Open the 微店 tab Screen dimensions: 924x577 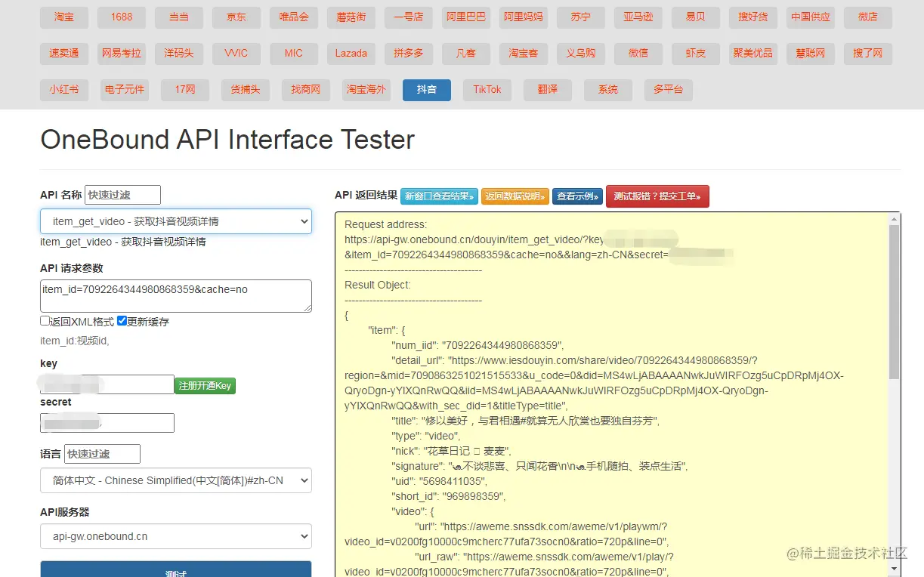pyautogui.click(x=868, y=17)
